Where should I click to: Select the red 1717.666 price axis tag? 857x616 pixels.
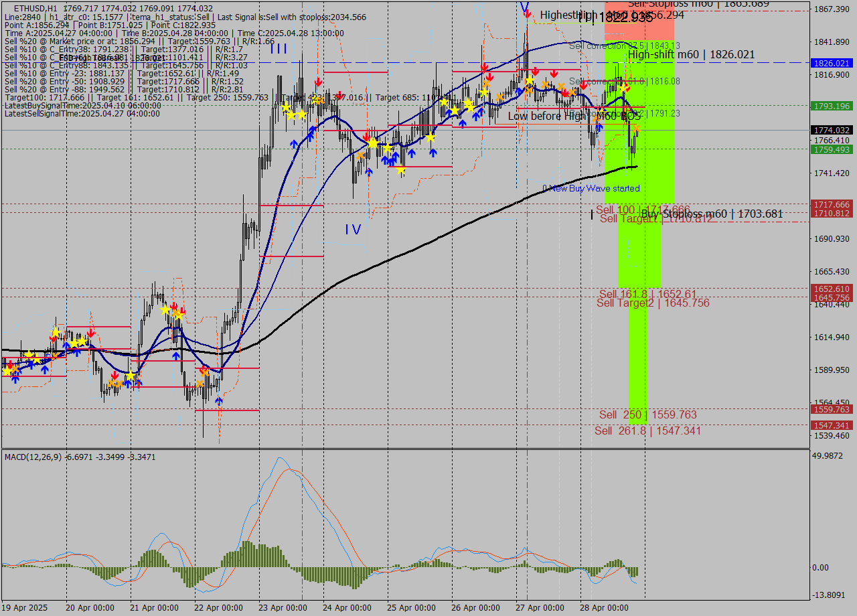(x=830, y=204)
